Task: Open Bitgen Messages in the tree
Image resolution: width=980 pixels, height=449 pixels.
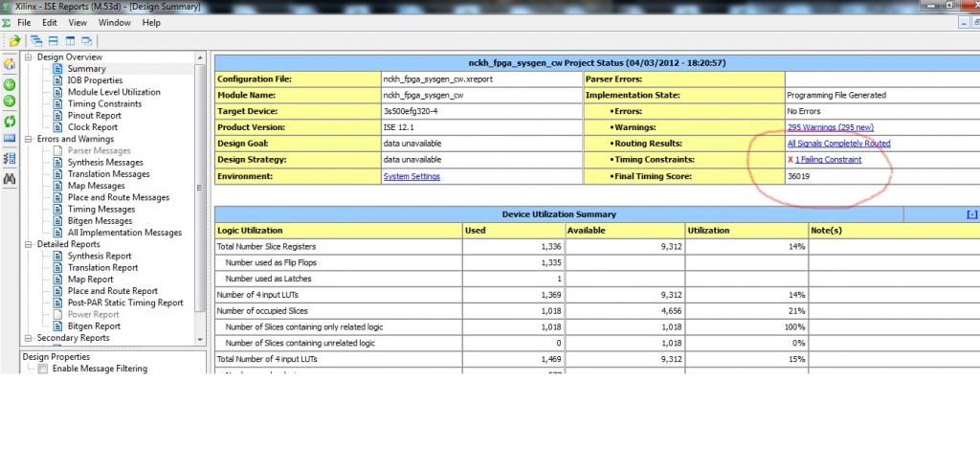Action: click(100, 221)
